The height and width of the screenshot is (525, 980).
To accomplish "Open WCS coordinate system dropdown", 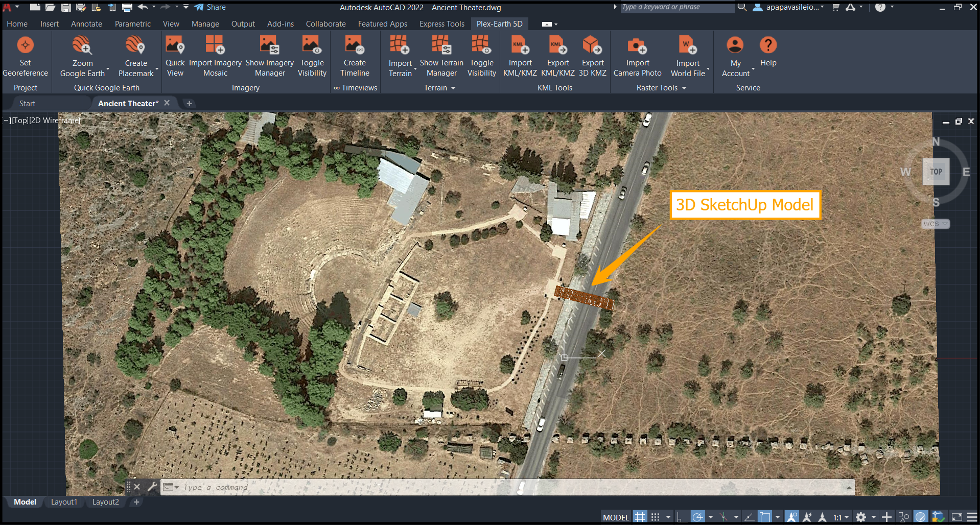I will pyautogui.click(x=936, y=224).
